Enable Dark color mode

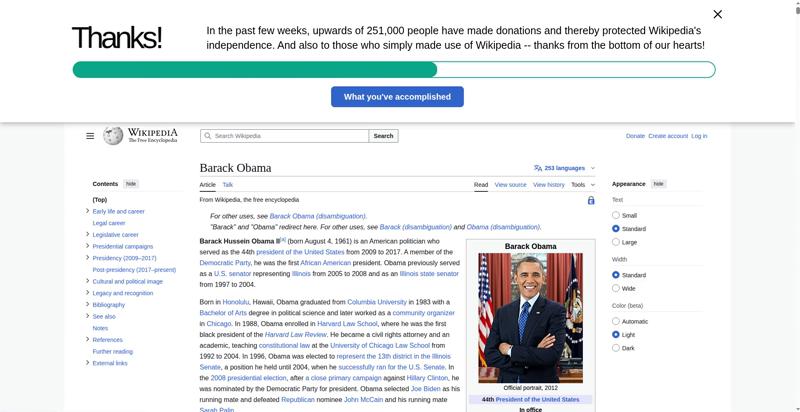click(x=616, y=348)
